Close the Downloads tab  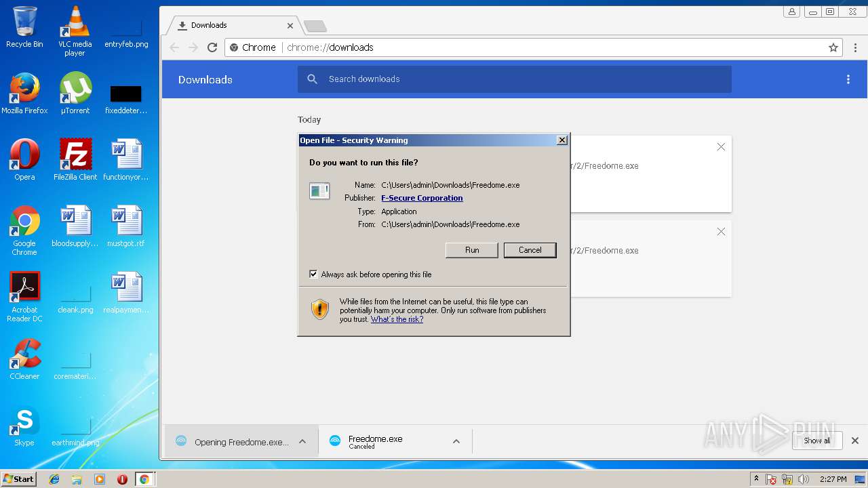click(290, 26)
